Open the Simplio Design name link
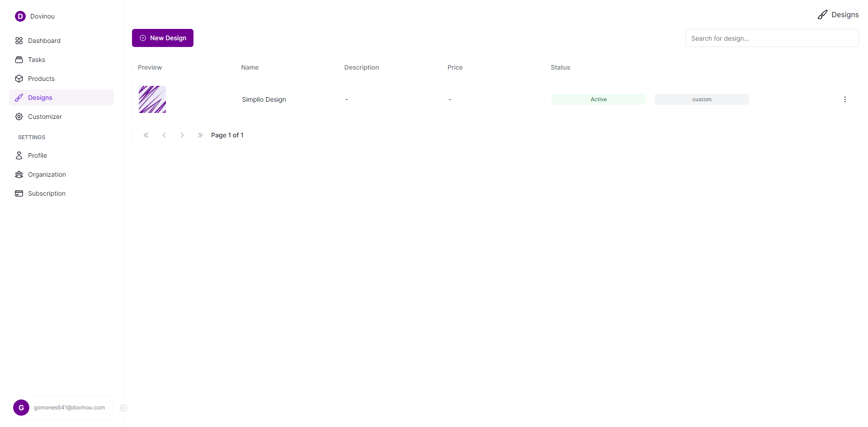The width and height of the screenshot is (868, 427). pos(264,99)
